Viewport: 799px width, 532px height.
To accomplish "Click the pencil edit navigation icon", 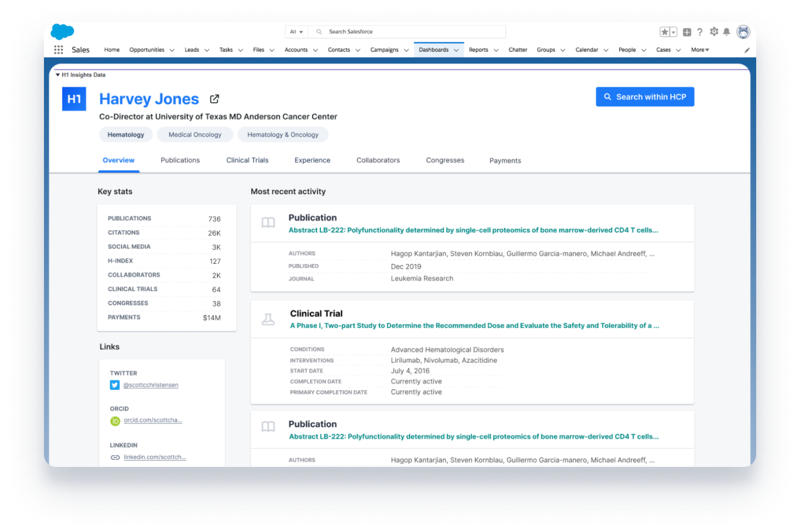I will click(746, 50).
